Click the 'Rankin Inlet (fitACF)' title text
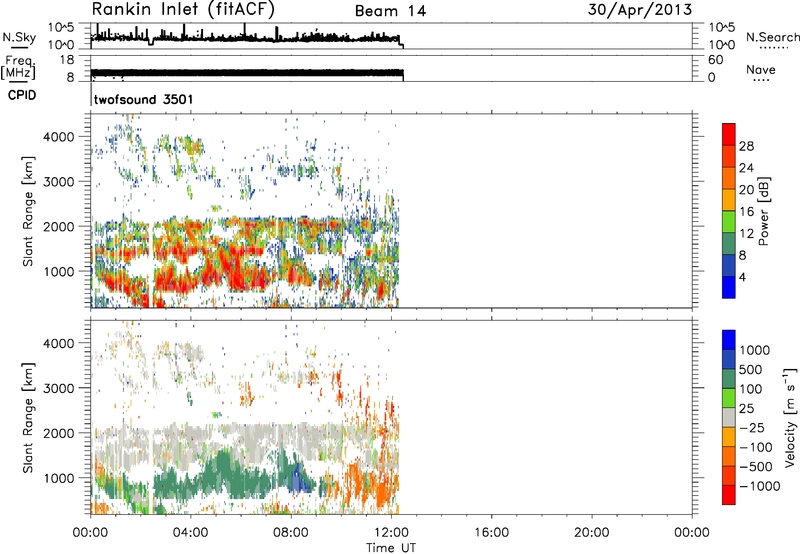This screenshot has width=800, height=554. pos(183,9)
